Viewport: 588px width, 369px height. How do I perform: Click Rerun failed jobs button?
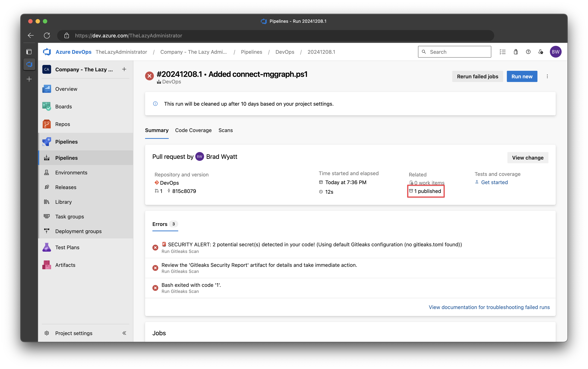477,76
